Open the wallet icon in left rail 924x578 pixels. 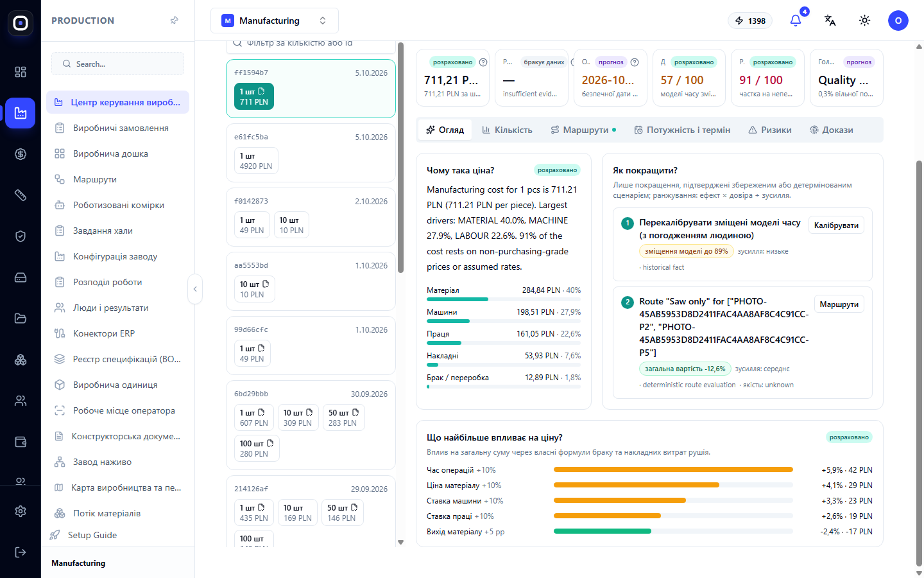[x=21, y=442]
